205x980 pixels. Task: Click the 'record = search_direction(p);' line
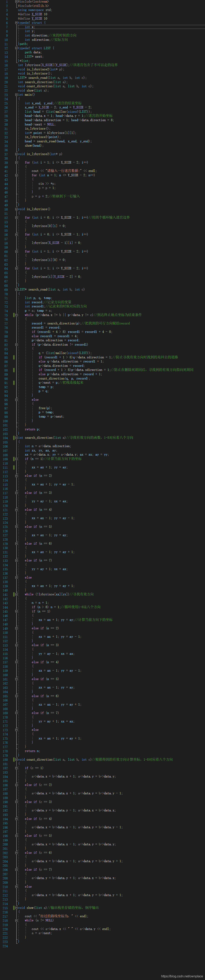point(81,323)
